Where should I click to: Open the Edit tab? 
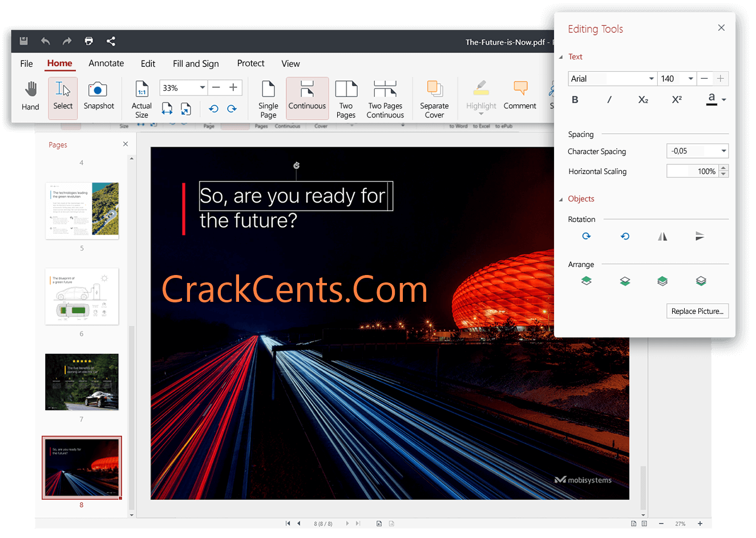(148, 63)
